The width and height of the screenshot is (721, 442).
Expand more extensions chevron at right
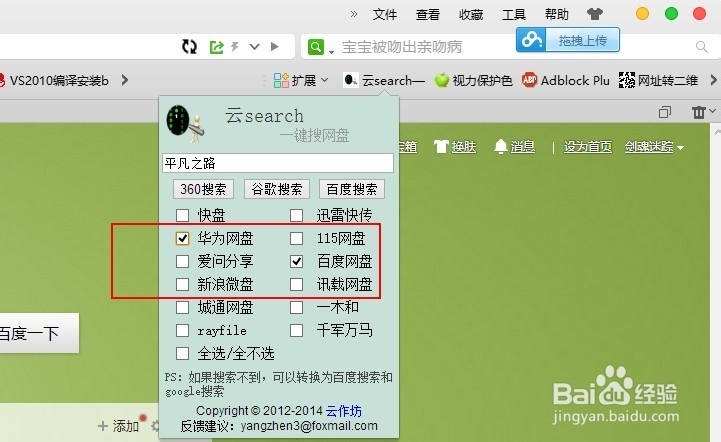[x=713, y=80]
